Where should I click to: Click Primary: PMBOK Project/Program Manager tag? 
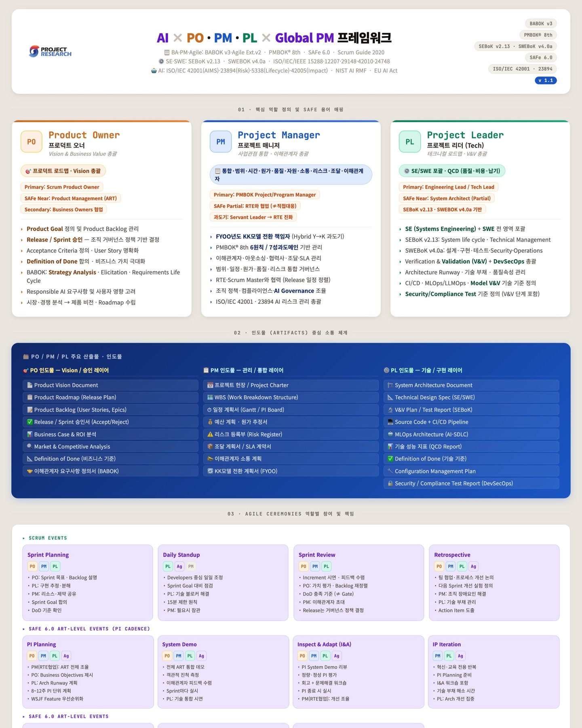click(265, 195)
